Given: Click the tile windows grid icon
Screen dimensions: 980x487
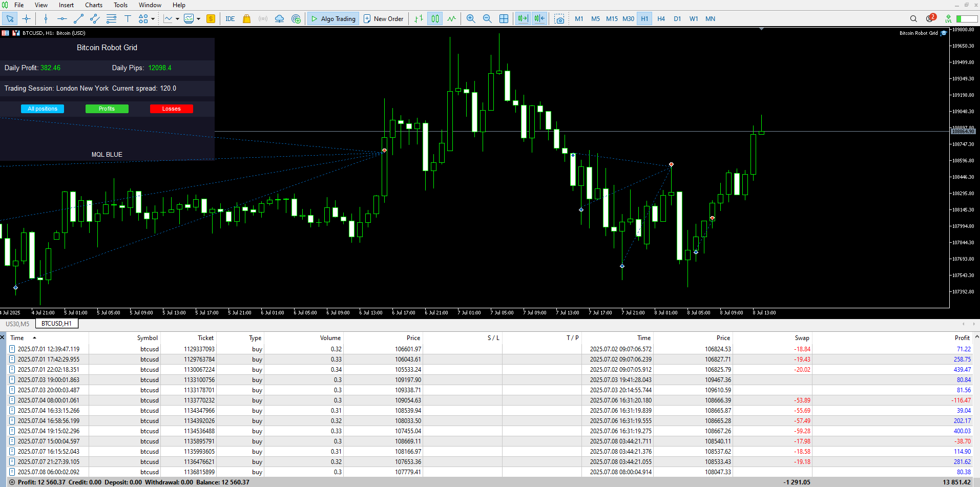Looking at the screenshot, I should pos(504,19).
